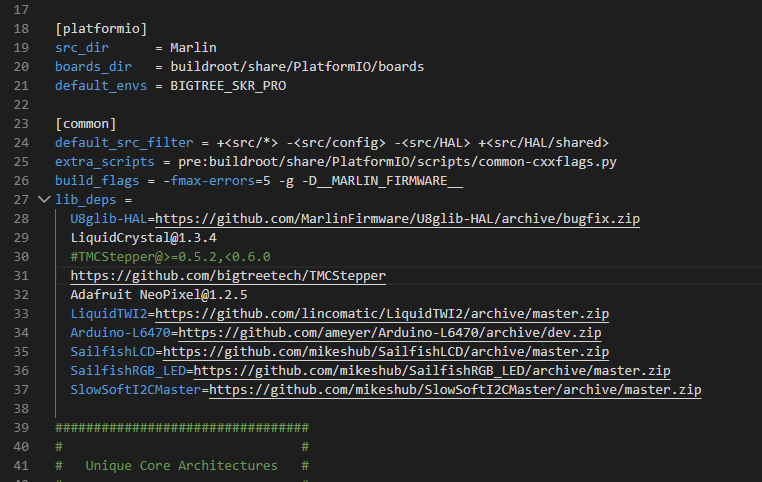Click line number 27 in the gutter
This screenshot has height=482, width=762.
pyautogui.click(x=22, y=200)
